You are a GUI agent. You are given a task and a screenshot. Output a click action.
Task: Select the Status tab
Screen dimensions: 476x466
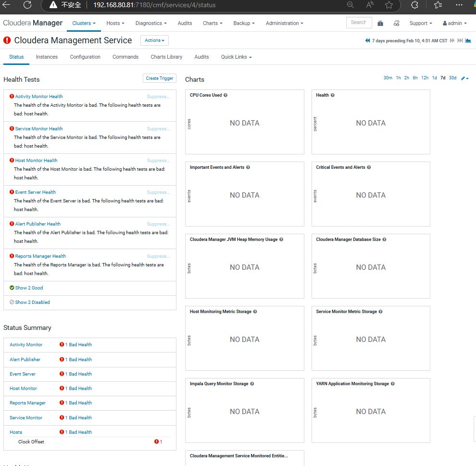pos(16,57)
